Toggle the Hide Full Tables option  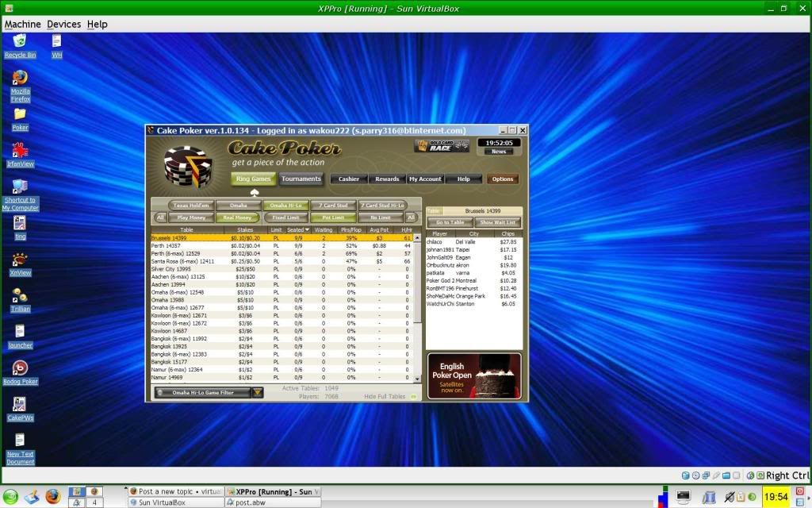pos(413,396)
